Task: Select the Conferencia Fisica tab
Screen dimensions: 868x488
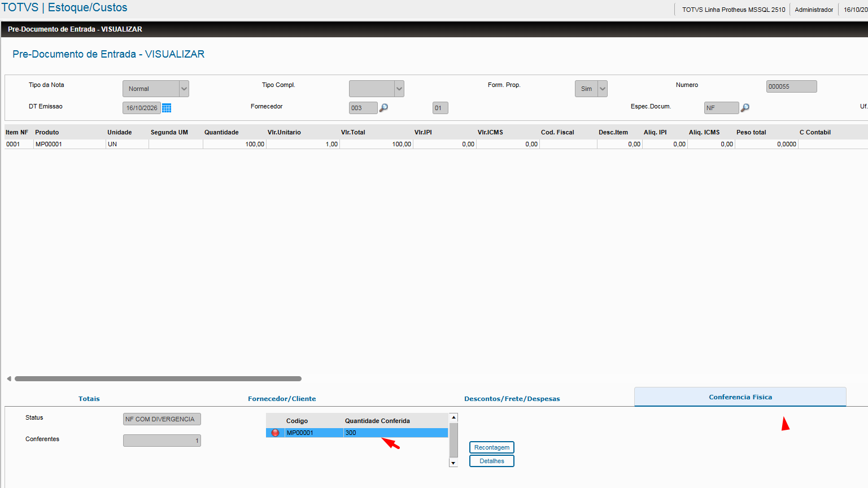Action: pyautogui.click(x=740, y=397)
